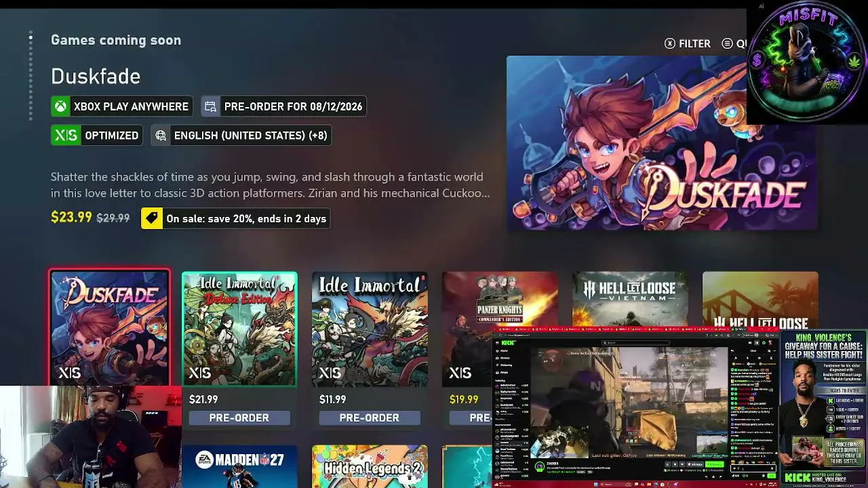Open the FILTER option
The image size is (868, 488).
tap(688, 43)
